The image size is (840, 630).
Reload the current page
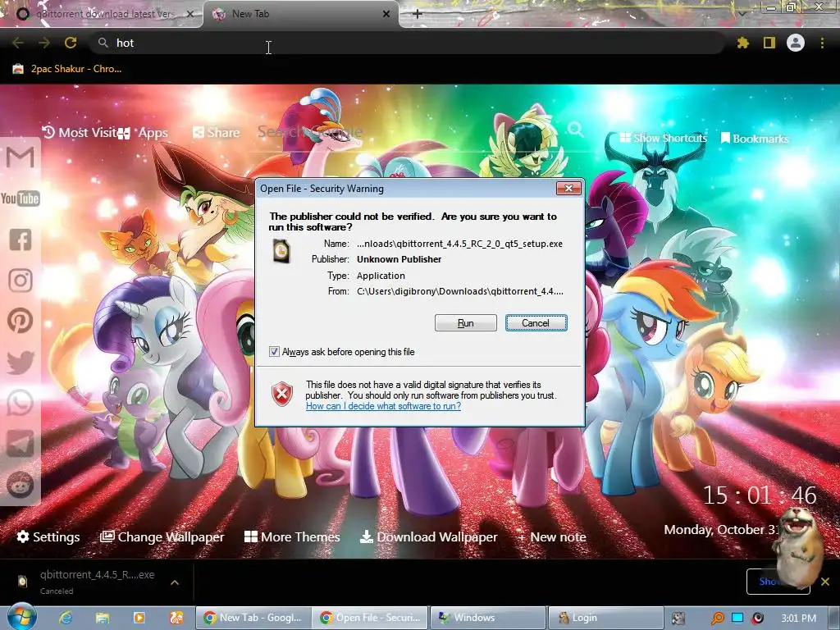[x=71, y=43]
